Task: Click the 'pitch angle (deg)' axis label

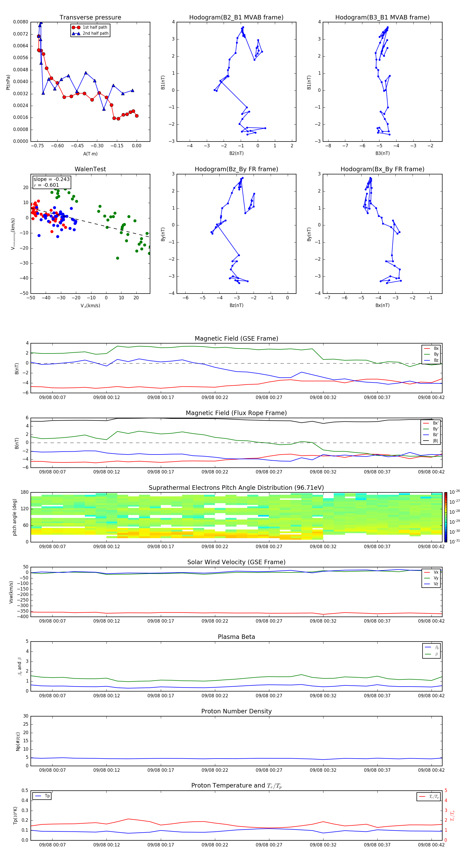Action: point(14,517)
